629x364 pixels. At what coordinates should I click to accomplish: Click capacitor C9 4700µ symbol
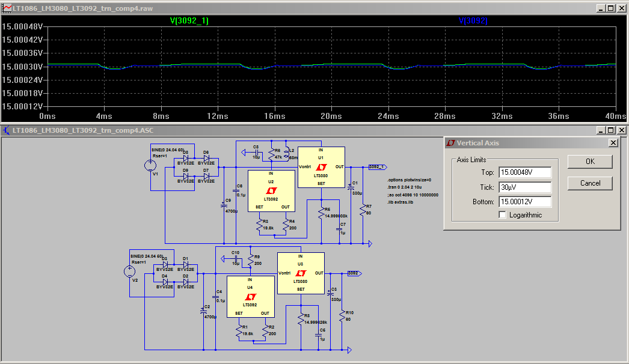pyautogui.click(x=224, y=205)
